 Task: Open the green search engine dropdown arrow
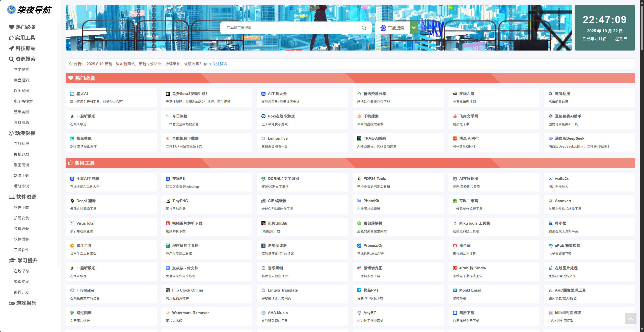click(x=414, y=28)
